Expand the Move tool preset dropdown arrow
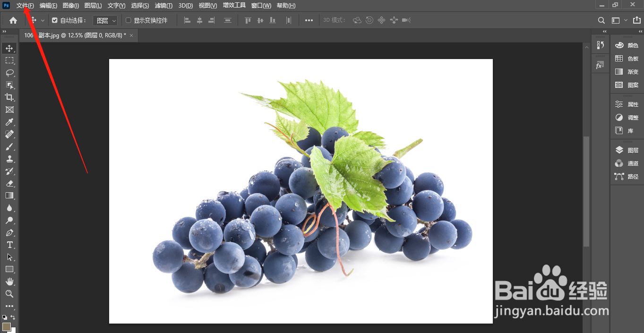Screen dimensions: 644x333 pyautogui.click(x=43, y=20)
